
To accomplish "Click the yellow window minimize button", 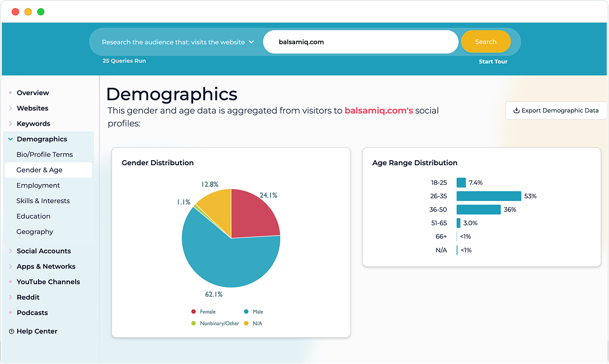I will (28, 12).
